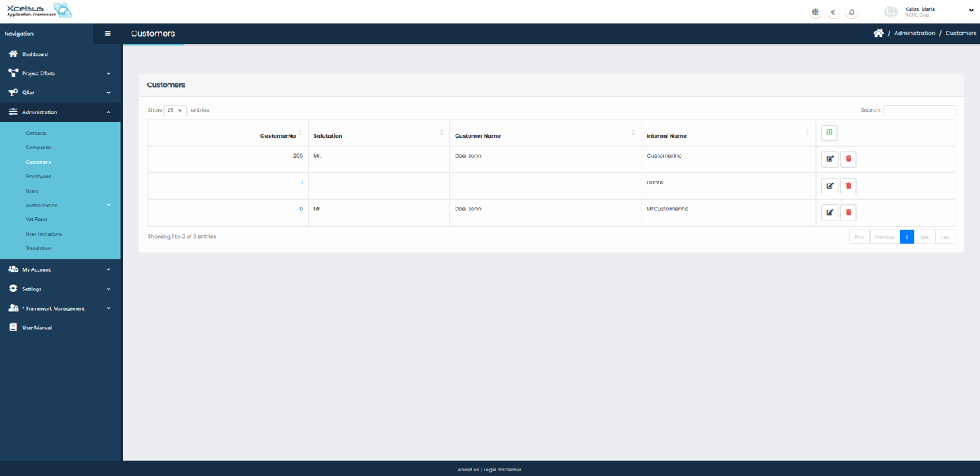
Task: Sort table by Internal Name column
Action: (667, 135)
